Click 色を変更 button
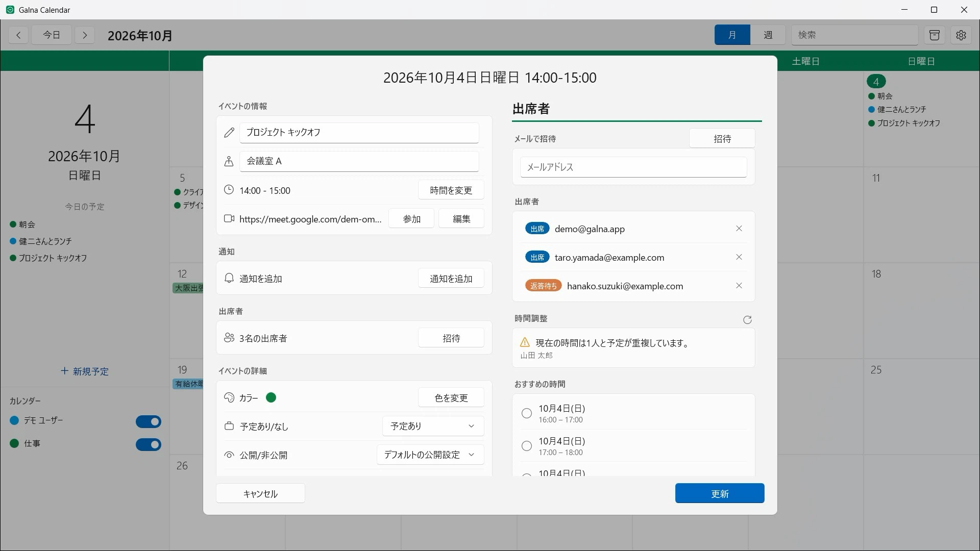 pos(451,398)
